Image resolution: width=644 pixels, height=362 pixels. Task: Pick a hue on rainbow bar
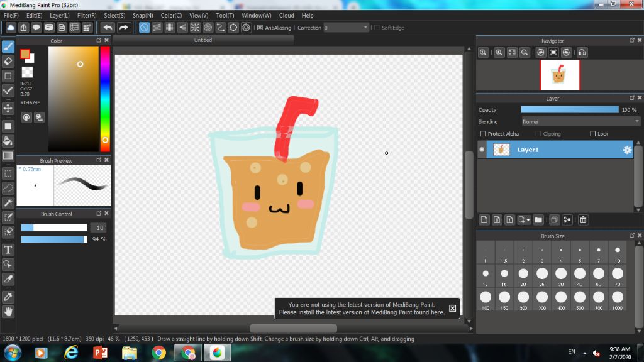105,99
